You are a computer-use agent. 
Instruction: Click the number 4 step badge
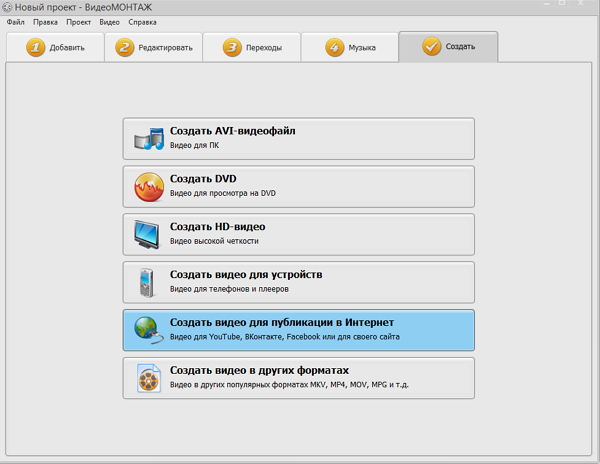point(334,47)
